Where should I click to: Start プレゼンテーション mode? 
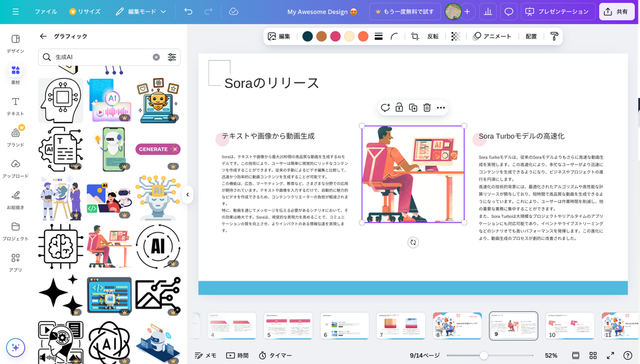[x=557, y=11]
